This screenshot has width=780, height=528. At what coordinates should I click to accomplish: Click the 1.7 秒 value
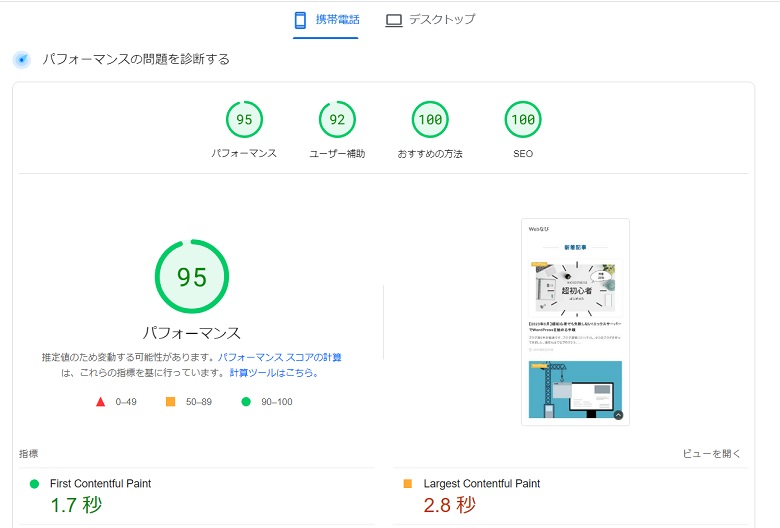(76, 505)
